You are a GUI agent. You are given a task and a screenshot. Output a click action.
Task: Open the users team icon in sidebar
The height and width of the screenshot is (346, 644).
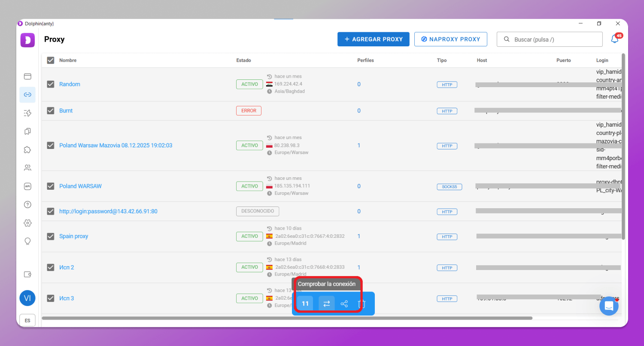[x=27, y=168]
